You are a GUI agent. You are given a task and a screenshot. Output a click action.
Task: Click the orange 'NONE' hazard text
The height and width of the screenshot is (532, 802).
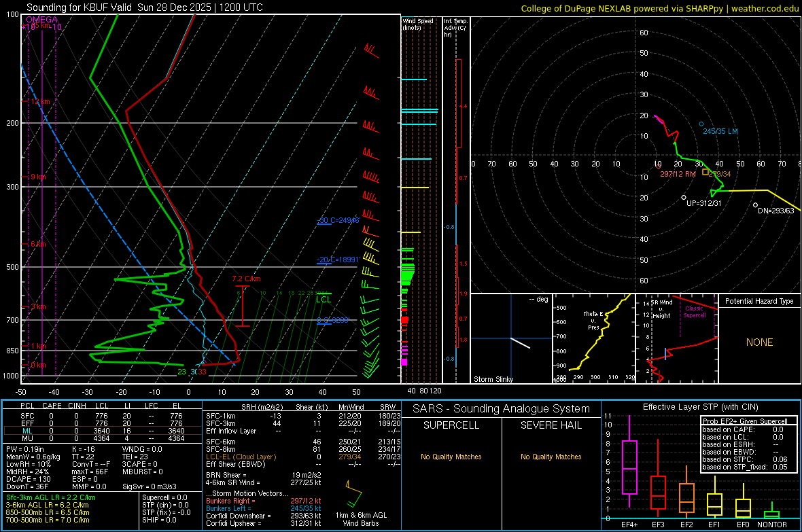(x=759, y=342)
